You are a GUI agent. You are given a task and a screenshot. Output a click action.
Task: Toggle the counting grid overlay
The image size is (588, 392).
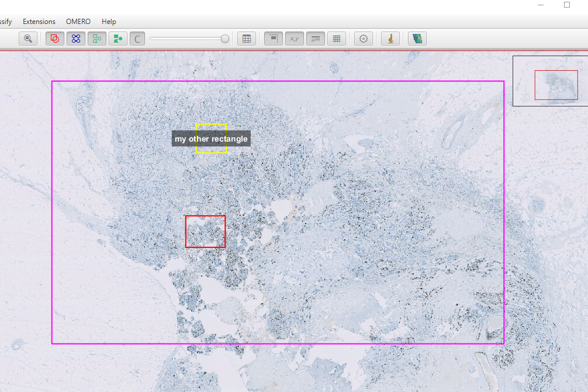(x=337, y=38)
